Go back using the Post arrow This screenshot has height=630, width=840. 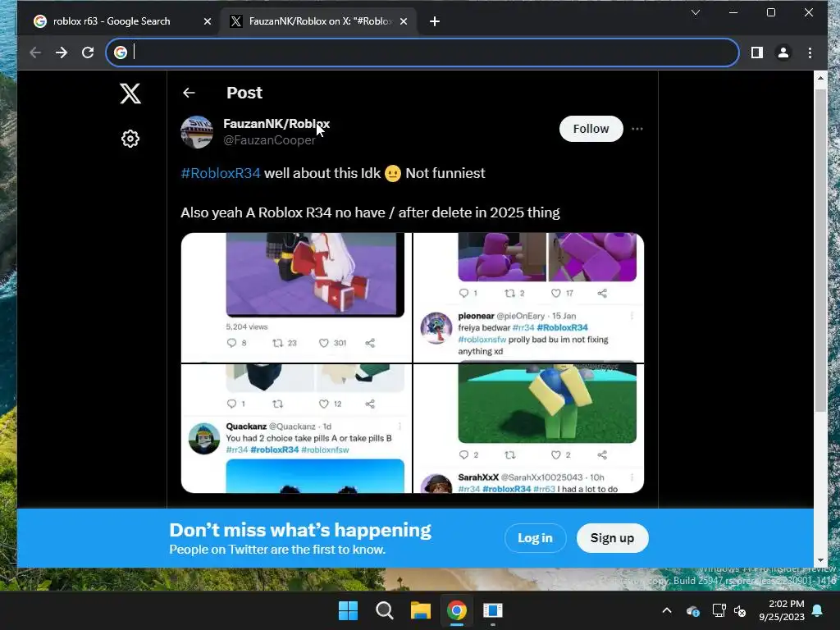[x=189, y=93]
